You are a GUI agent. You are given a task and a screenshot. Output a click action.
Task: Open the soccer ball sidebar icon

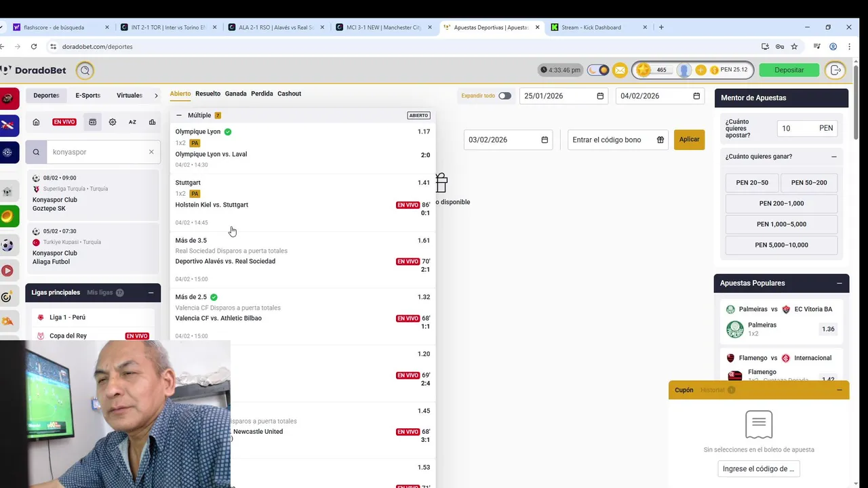point(7,245)
